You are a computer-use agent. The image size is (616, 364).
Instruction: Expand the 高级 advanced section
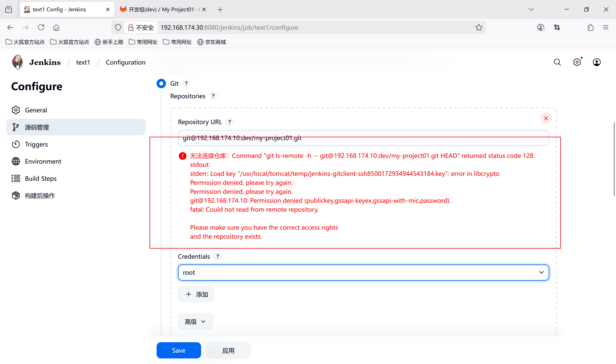(195, 321)
